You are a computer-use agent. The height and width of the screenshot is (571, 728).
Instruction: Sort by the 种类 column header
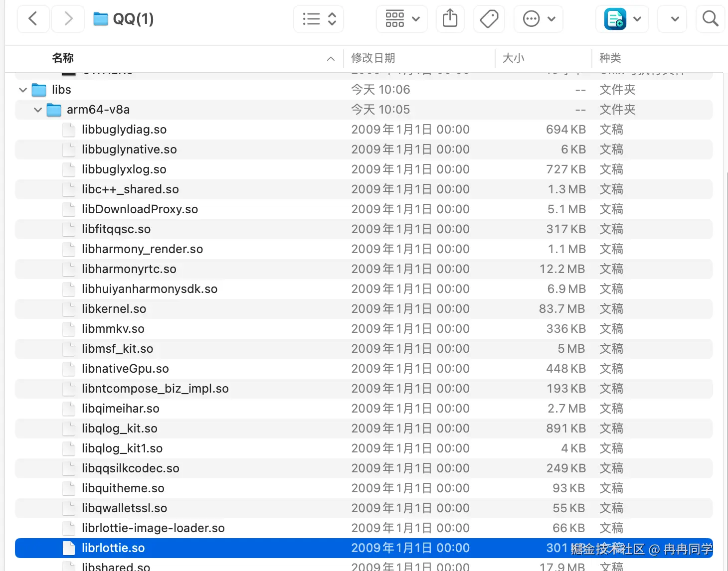610,58
